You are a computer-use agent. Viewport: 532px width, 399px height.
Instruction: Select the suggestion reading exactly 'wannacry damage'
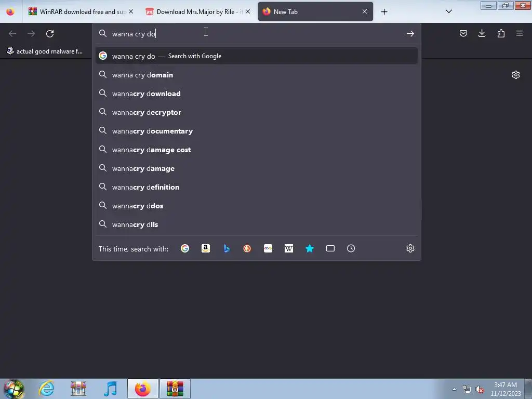[x=257, y=168]
